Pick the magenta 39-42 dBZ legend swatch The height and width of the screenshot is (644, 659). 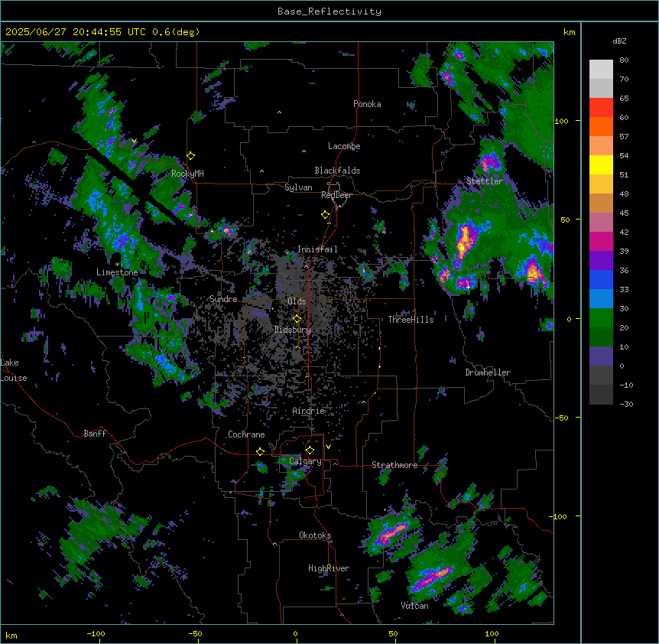tap(601, 241)
